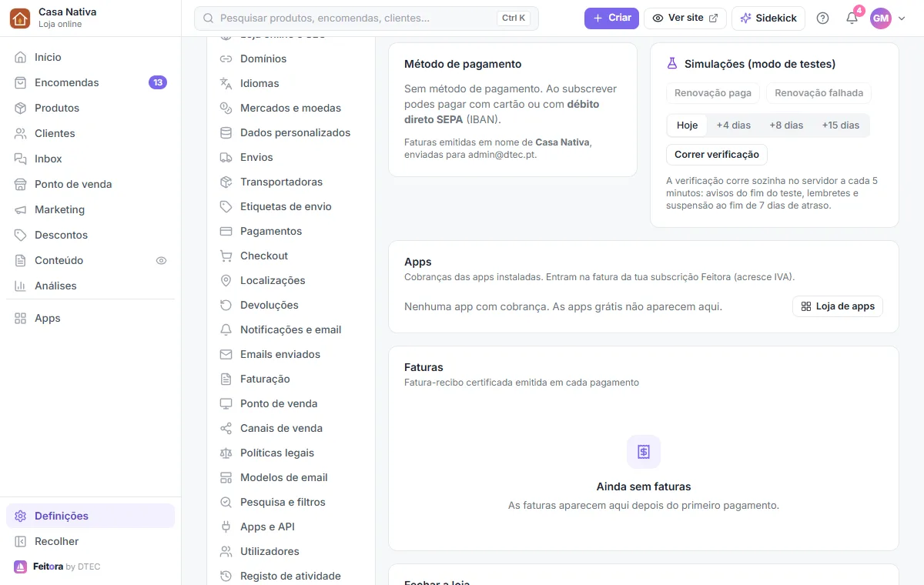This screenshot has height=585, width=924.
Task: Click the help question mark icon
Action: tap(822, 18)
